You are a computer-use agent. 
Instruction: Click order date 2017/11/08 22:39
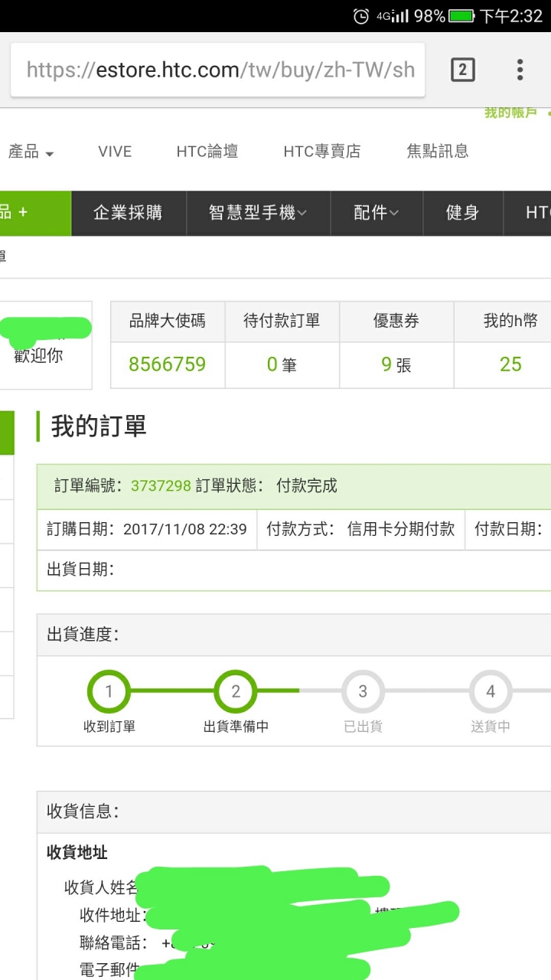pos(185,529)
